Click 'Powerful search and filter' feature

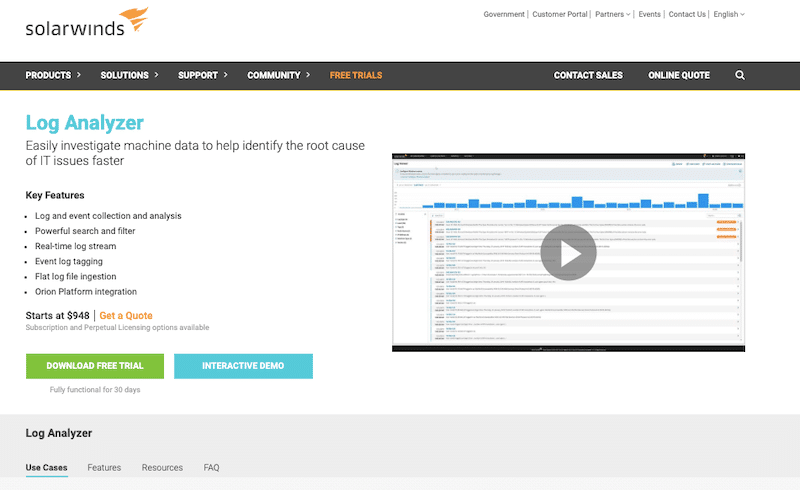[85, 231]
